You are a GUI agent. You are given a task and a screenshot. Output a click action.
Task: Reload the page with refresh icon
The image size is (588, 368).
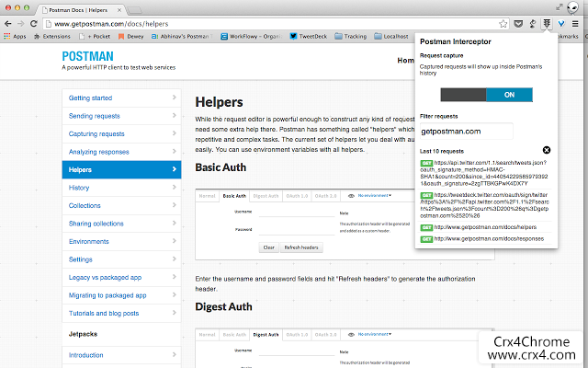click(34, 24)
